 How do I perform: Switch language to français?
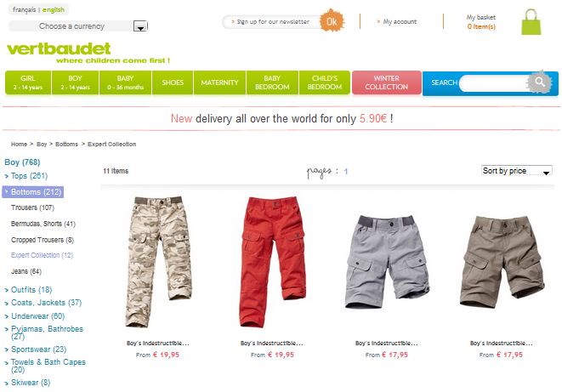point(24,9)
